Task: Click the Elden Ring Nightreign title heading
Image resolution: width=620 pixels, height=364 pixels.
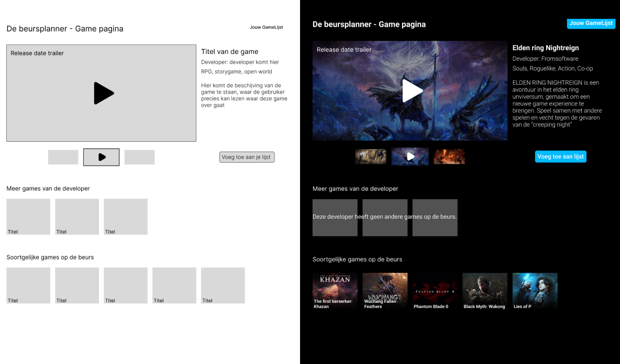Action: 545,48
